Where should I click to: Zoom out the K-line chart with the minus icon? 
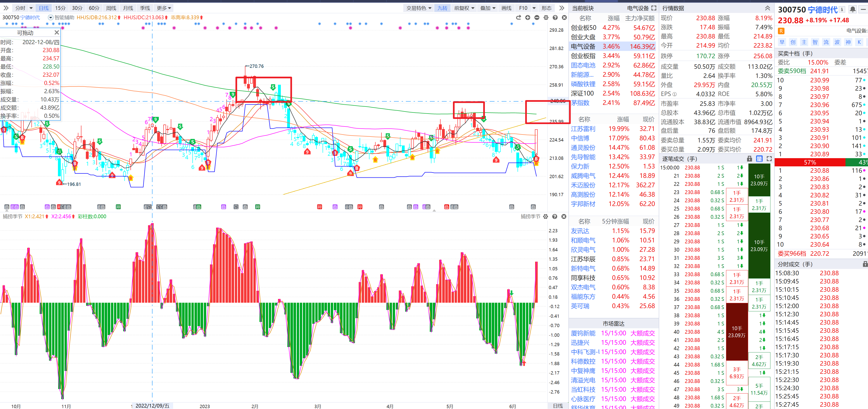pyautogui.click(x=537, y=18)
